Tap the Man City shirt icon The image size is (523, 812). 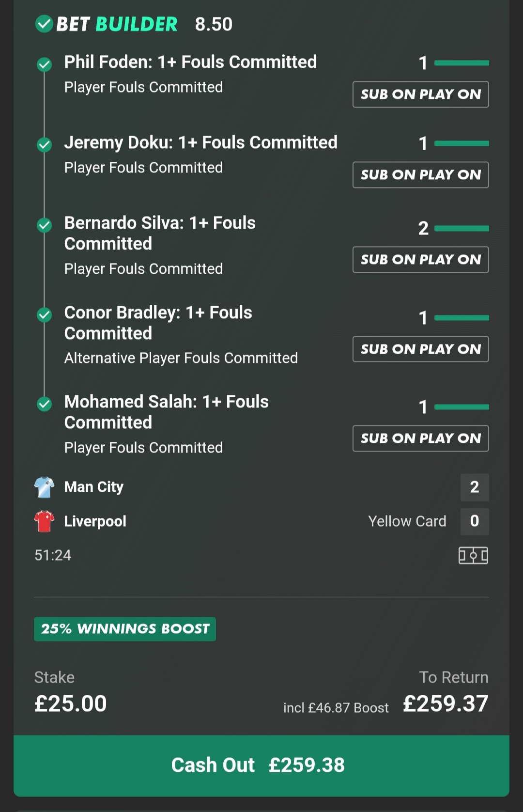[44, 487]
